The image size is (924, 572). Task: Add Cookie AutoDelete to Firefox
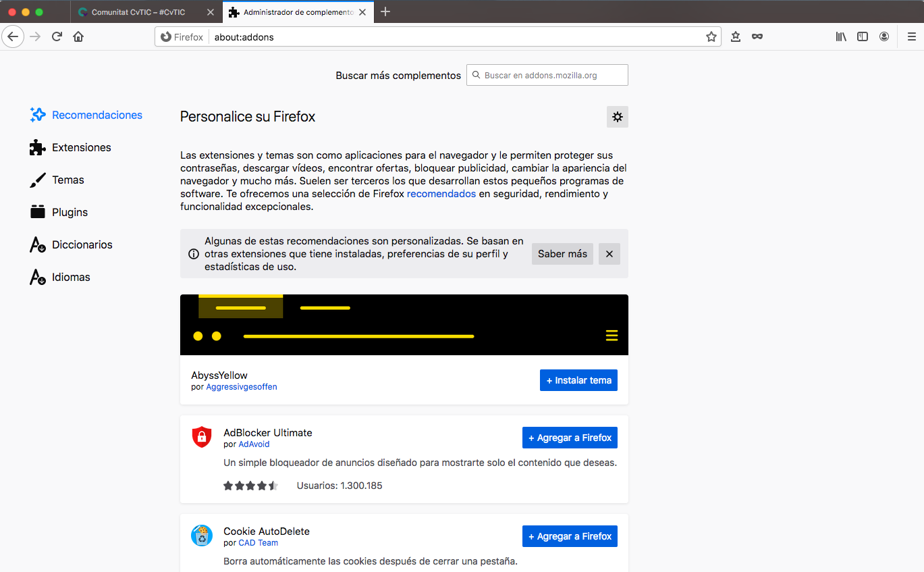(x=570, y=536)
